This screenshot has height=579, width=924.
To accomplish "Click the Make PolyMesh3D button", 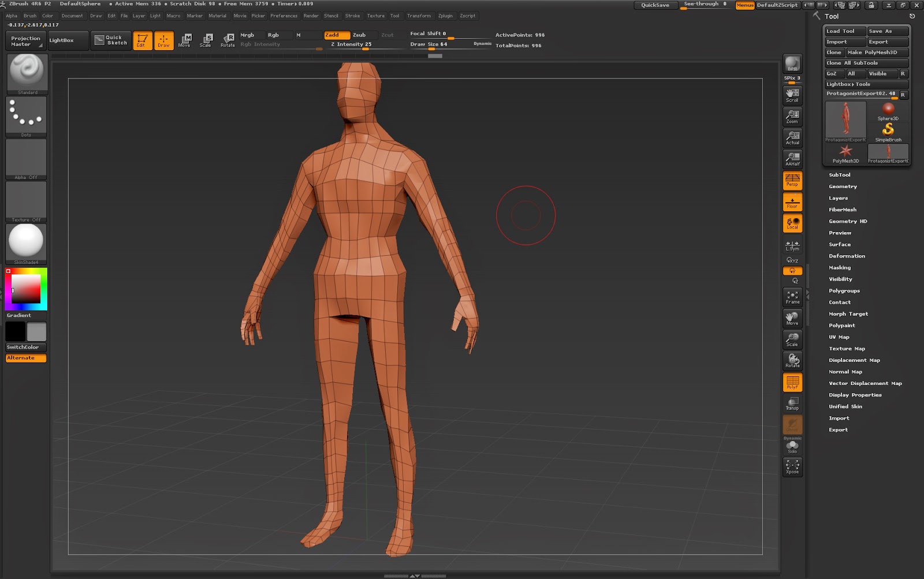I will pos(876,53).
